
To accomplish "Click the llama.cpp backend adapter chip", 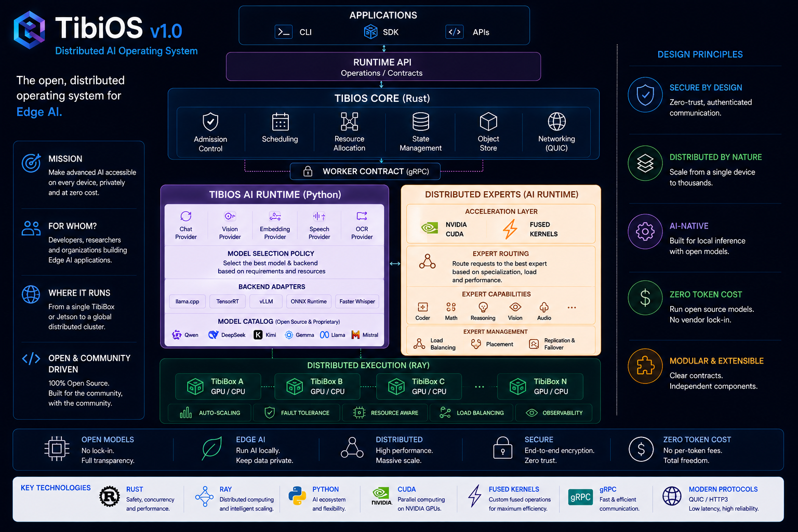I will click(x=188, y=302).
